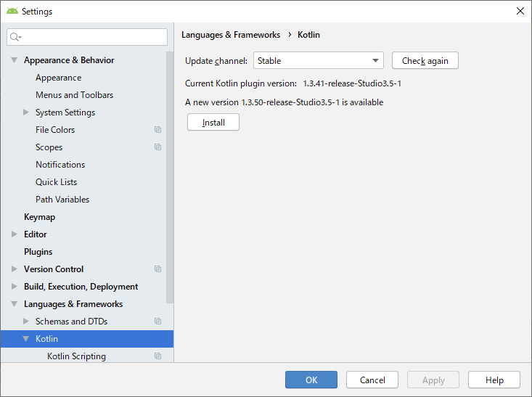The width and height of the screenshot is (532, 397).
Task: Click the search magnifier icon in settings
Action: pyautogui.click(x=15, y=37)
